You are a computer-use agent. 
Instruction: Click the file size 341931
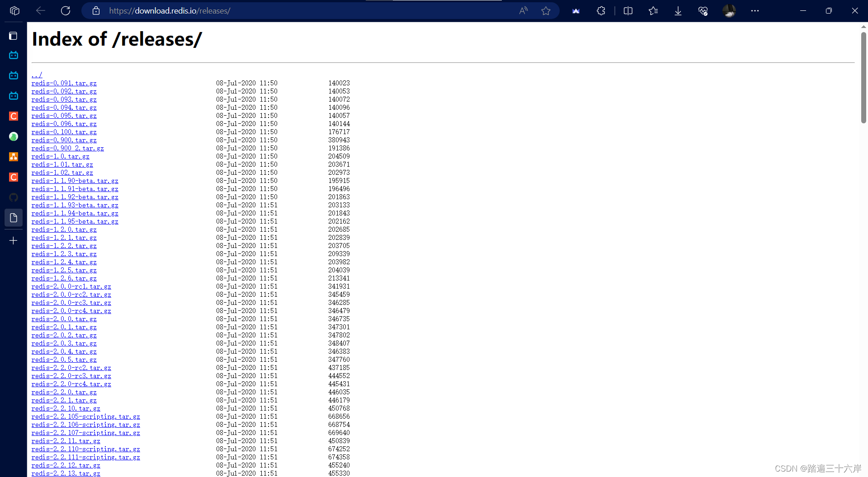pos(339,286)
